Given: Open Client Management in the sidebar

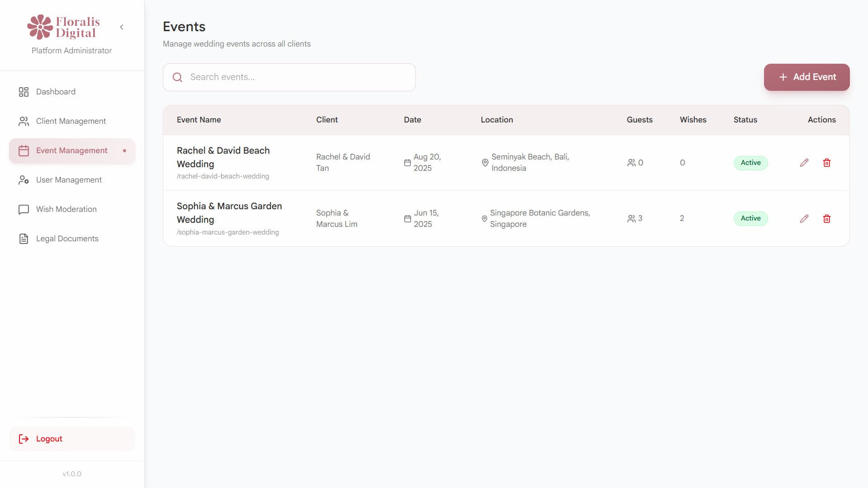Looking at the screenshot, I should 72,121.
